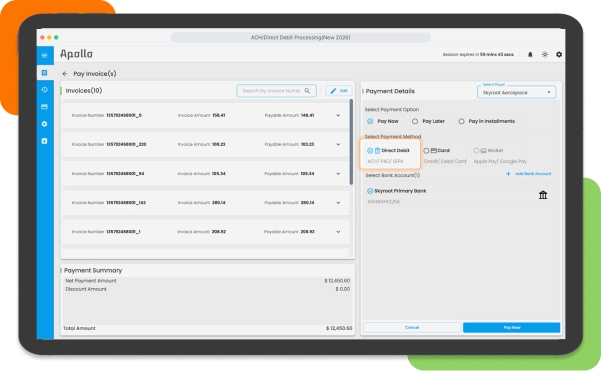Click the ACH/Direct Debit Processing address bar
601x371 pixels.
click(x=300, y=38)
